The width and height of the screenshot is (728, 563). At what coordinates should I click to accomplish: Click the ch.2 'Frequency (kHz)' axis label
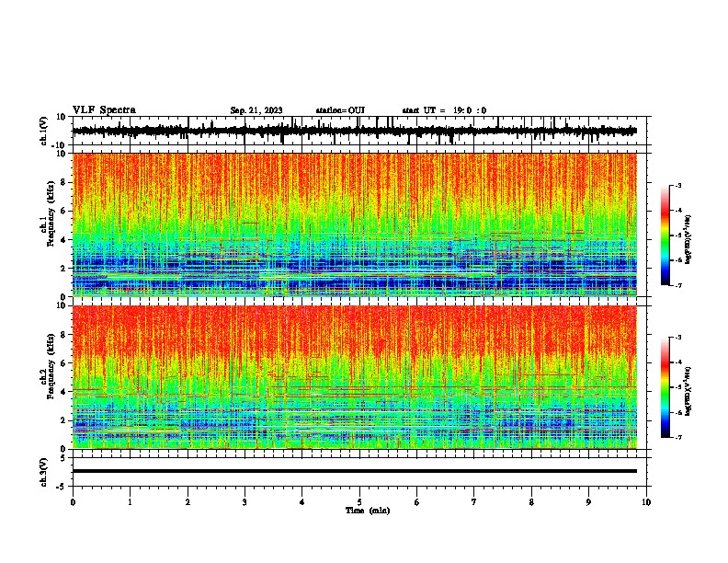[51, 365]
